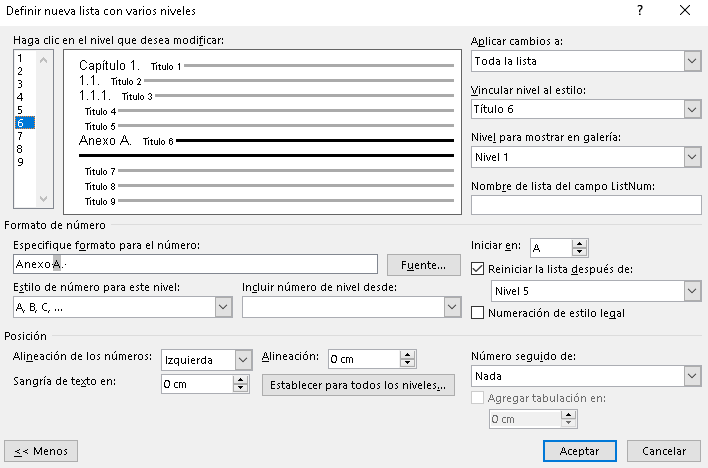Click the Agregar tabulación en checkbox
Image resolution: width=708 pixels, height=468 pixels.
click(x=477, y=398)
